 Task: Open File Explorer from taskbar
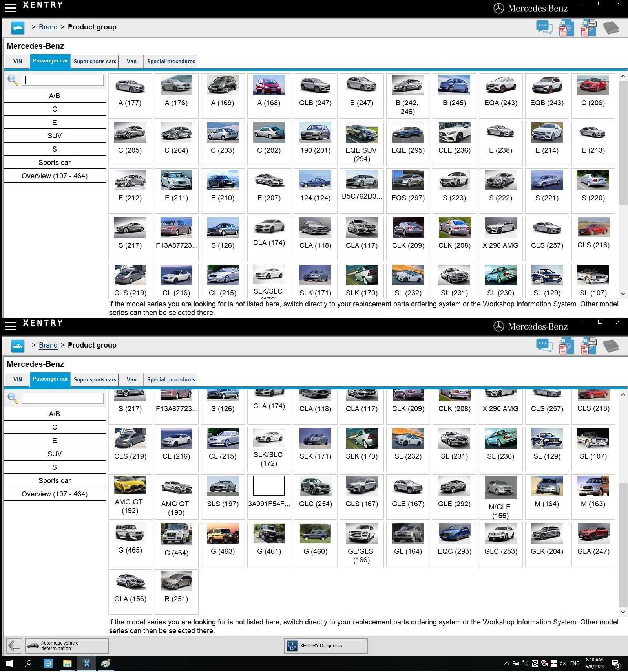pyautogui.click(x=68, y=663)
